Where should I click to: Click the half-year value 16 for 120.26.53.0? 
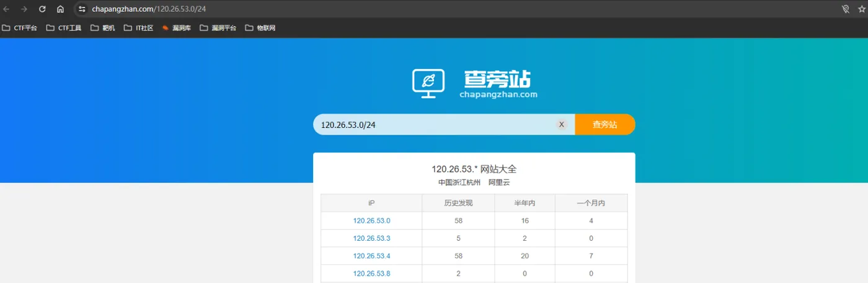point(525,220)
